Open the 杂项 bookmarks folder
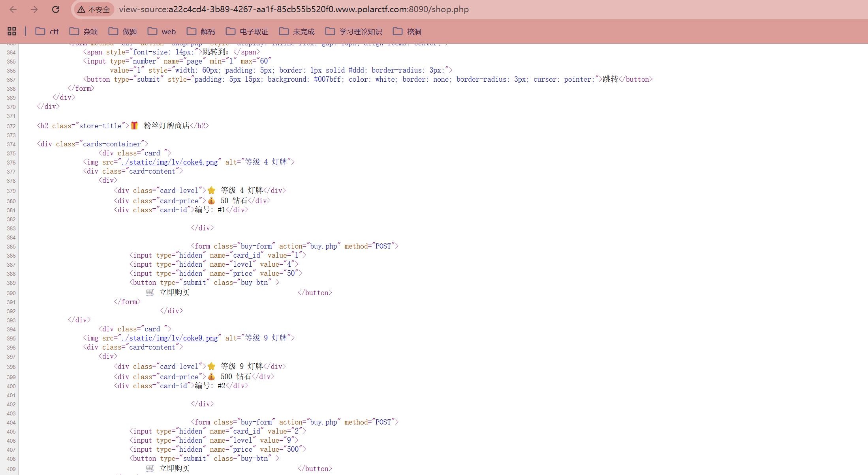The height and width of the screenshot is (475, 868). pos(84,32)
